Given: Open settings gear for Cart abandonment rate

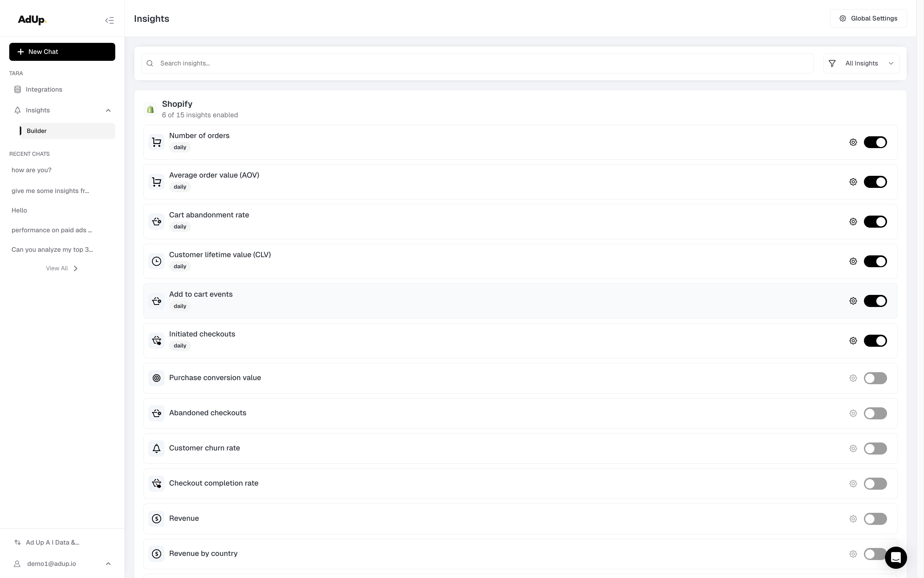Looking at the screenshot, I should pos(853,222).
